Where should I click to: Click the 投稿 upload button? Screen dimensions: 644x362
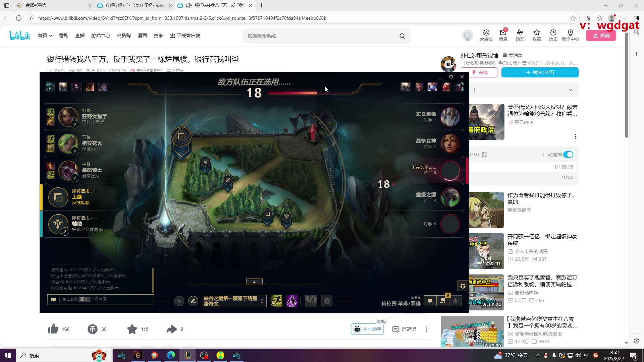click(601, 36)
